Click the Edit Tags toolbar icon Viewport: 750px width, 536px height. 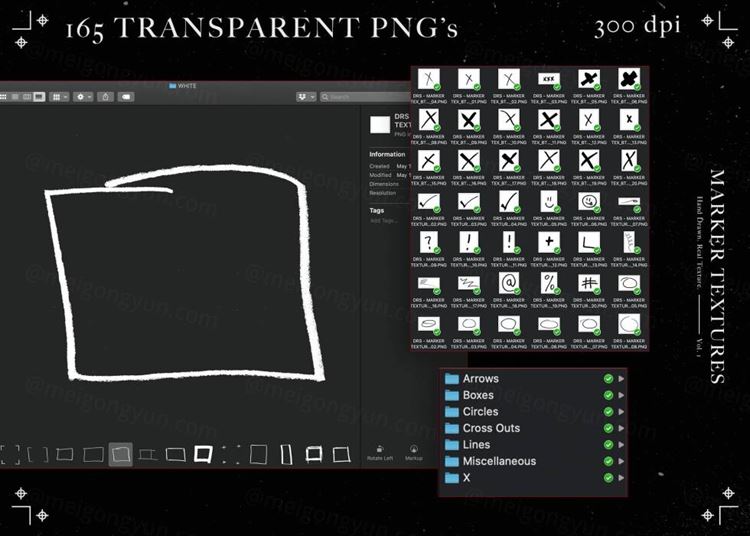127,97
